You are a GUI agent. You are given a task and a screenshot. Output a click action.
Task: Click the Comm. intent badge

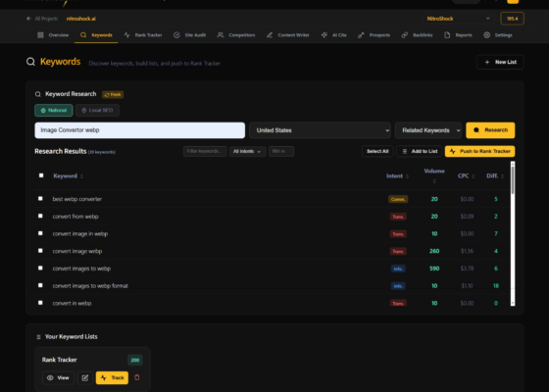click(398, 199)
